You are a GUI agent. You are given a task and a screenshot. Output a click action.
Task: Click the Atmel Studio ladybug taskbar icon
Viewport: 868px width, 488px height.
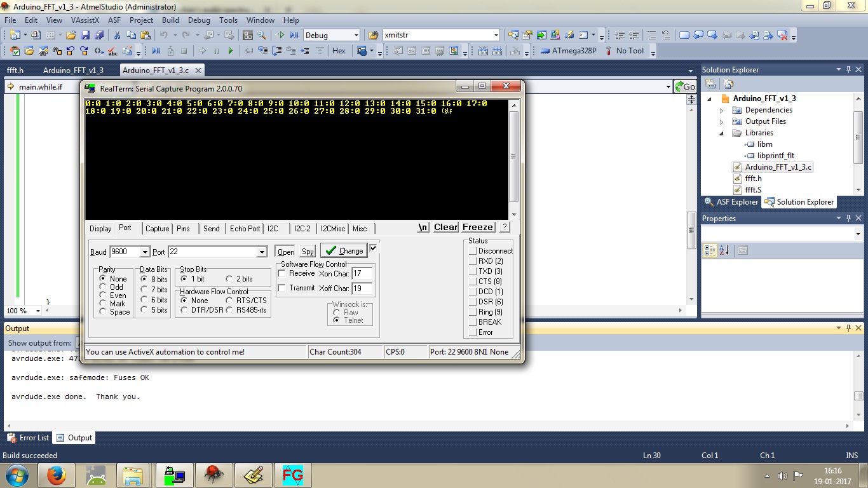point(214,475)
